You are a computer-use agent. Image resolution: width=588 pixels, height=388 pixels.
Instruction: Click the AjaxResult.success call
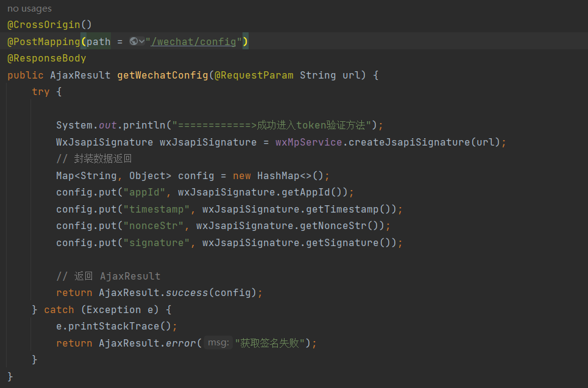[154, 292]
